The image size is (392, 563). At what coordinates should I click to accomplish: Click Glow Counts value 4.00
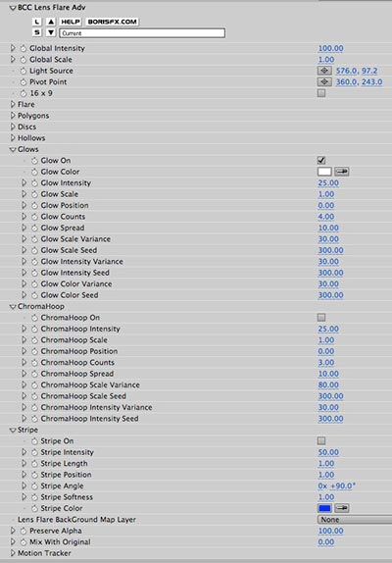pos(326,217)
